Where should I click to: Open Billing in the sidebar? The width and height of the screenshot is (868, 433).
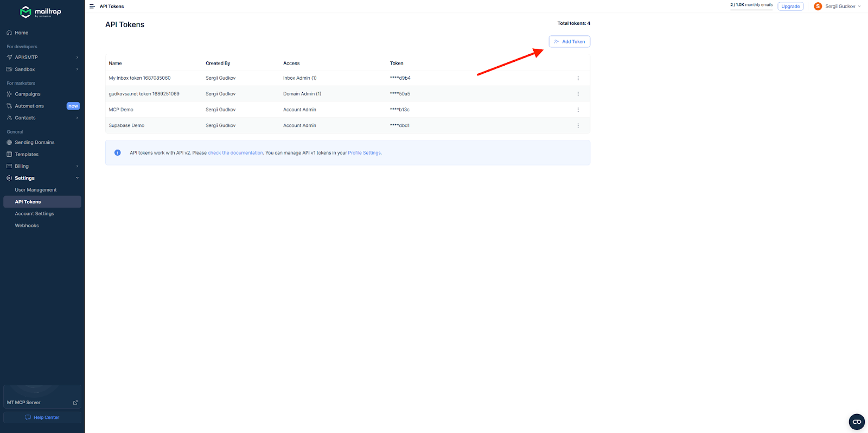point(22,166)
